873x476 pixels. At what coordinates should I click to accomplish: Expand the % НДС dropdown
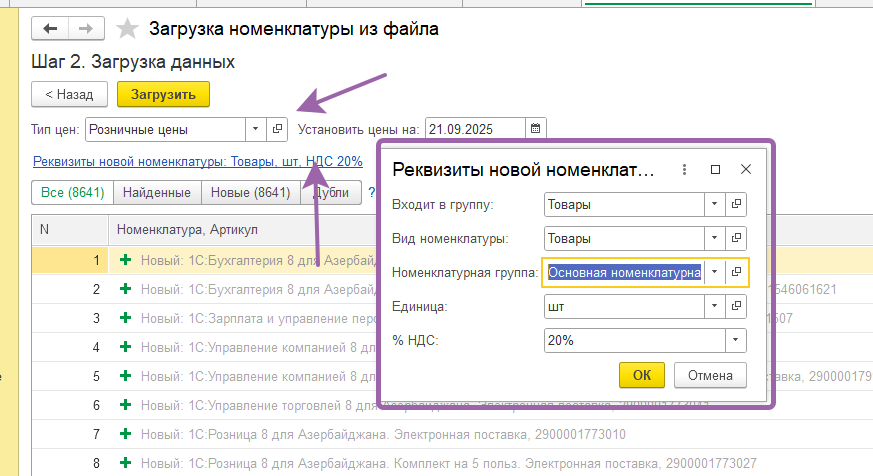[x=735, y=340]
